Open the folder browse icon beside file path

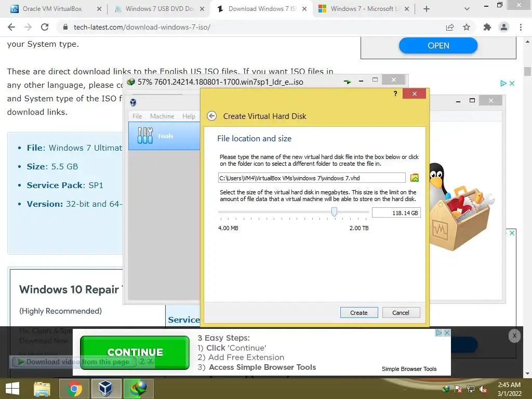tap(414, 178)
